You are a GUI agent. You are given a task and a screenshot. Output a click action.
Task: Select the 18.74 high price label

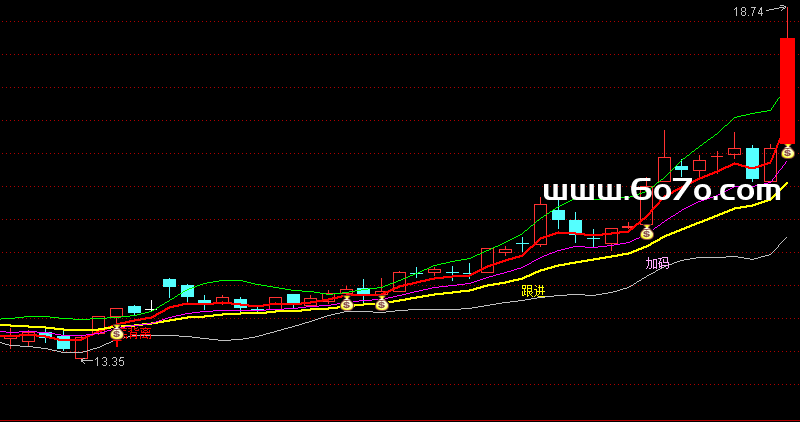[748, 12]
